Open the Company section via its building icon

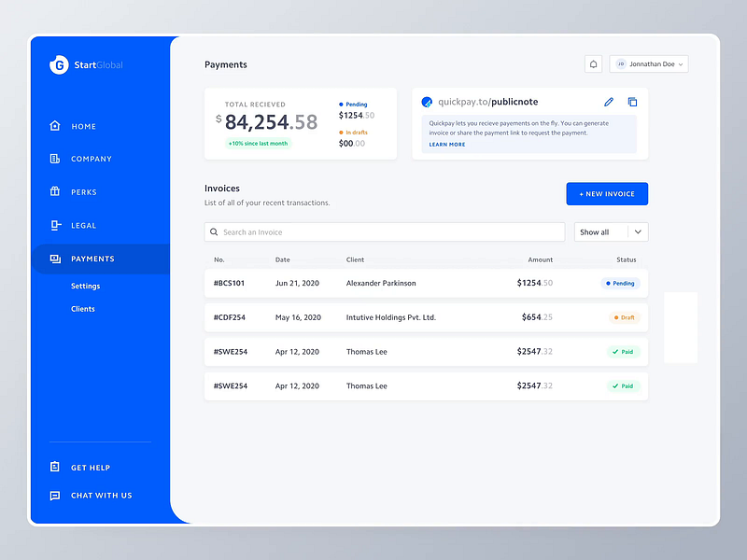(x=55, y=159)
